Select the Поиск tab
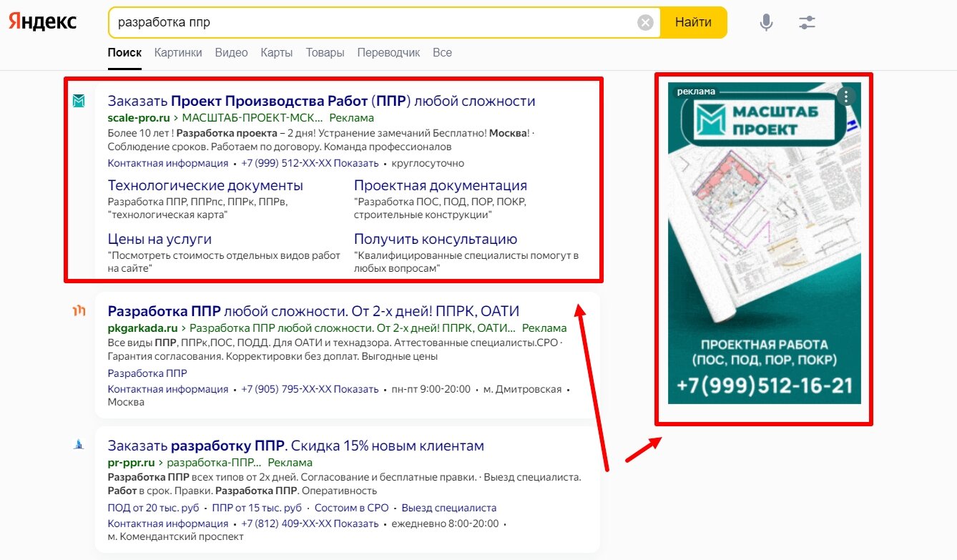Screen dimensions: 957x560 point(124,52)
